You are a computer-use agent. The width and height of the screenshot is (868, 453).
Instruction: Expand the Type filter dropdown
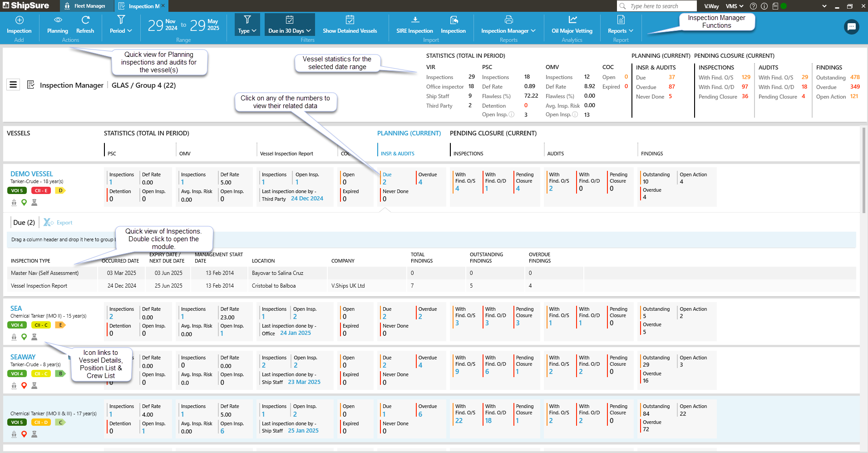pos(247,25)
